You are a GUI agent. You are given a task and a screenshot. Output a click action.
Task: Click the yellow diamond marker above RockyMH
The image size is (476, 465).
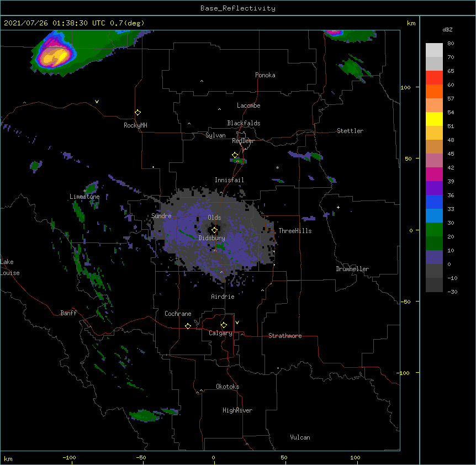click(x=137, y=113)
